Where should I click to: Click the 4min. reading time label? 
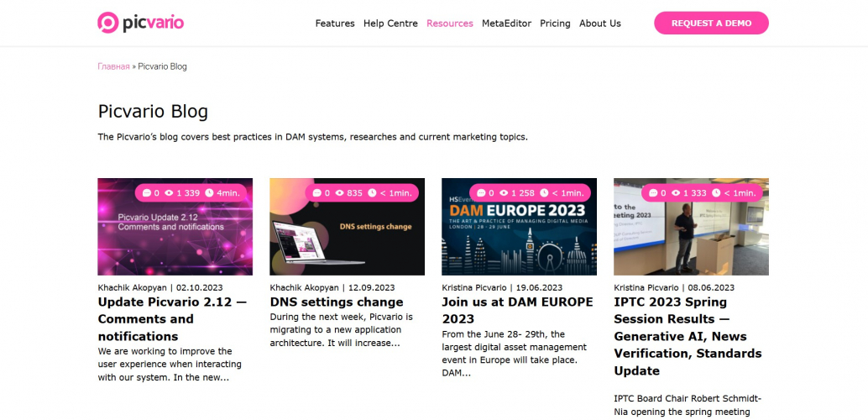(x=227, y=193)
